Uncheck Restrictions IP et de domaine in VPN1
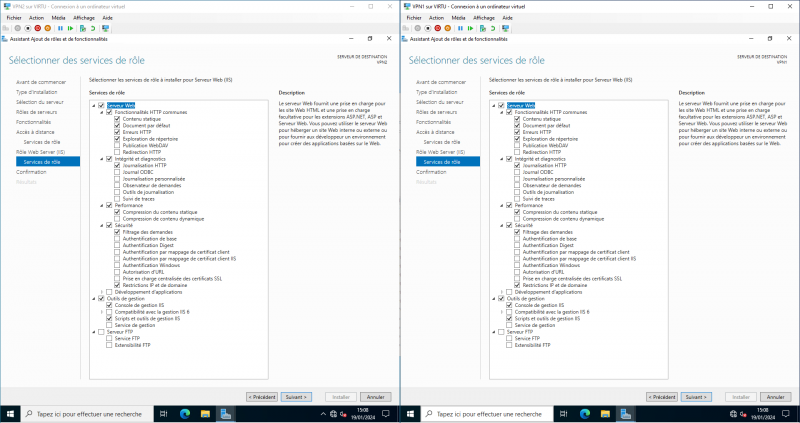Viewport: 800px width, 423px height. click(517, 285)
